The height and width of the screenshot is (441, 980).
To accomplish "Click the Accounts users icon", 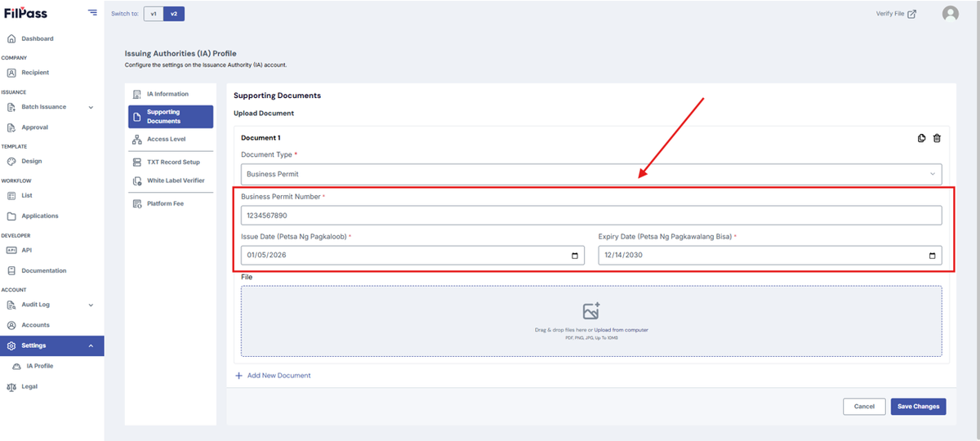I will click(x=11, y=325).
